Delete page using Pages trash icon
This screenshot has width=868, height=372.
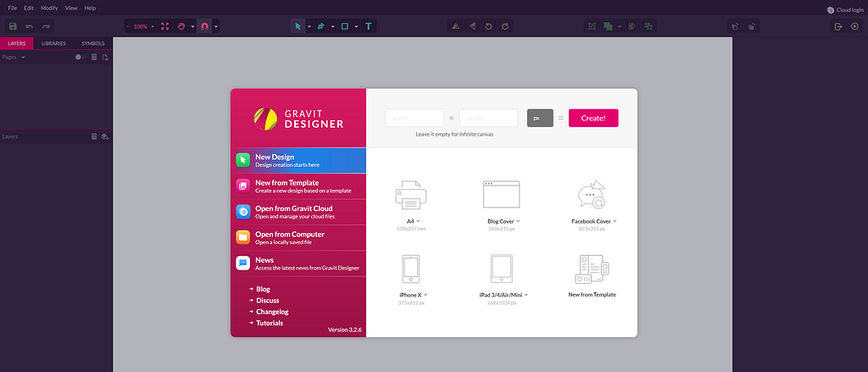(94, 57)
